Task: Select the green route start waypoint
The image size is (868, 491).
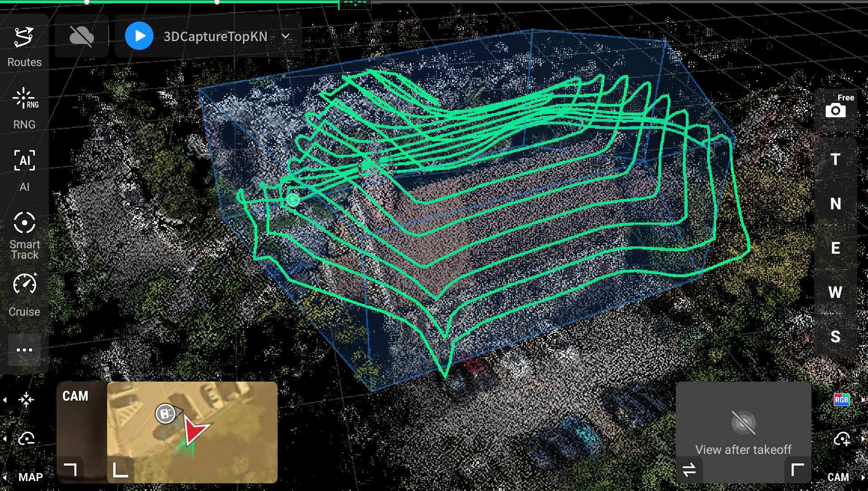Action: point(293,199)
